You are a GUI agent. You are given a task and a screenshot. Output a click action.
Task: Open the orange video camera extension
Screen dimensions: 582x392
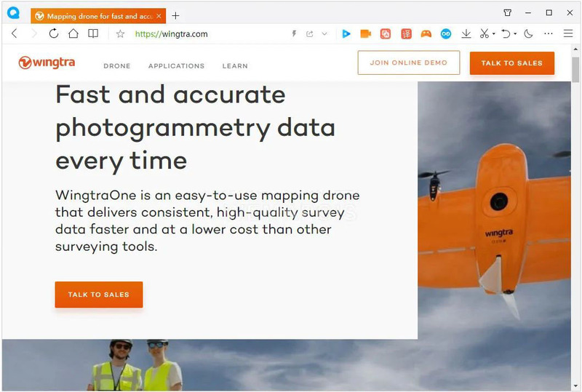(366, 34)
